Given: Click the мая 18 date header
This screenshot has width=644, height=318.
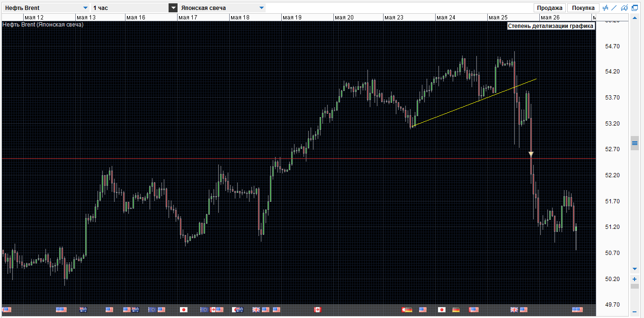Looking at the screenshot, I should click(x=240, y=17).
